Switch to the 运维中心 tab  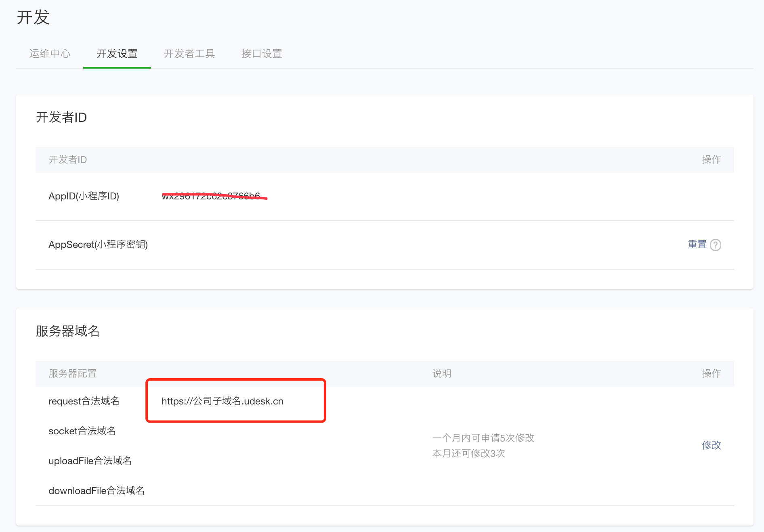[x=50, y=54]
